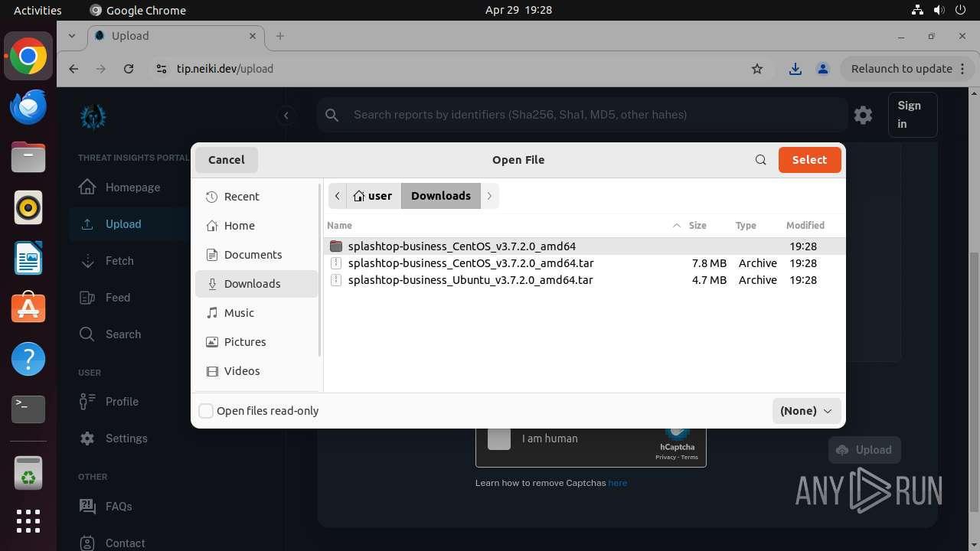Open Documents in file dialog sidebar
The image size is (980, 551).
click(256, 255)
